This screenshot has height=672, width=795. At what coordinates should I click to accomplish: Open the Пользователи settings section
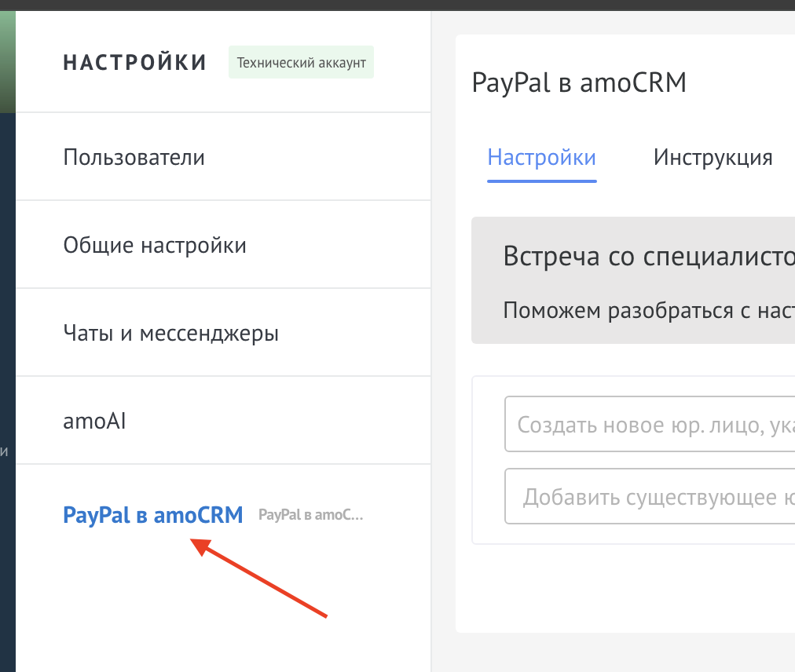click(134, 157)
